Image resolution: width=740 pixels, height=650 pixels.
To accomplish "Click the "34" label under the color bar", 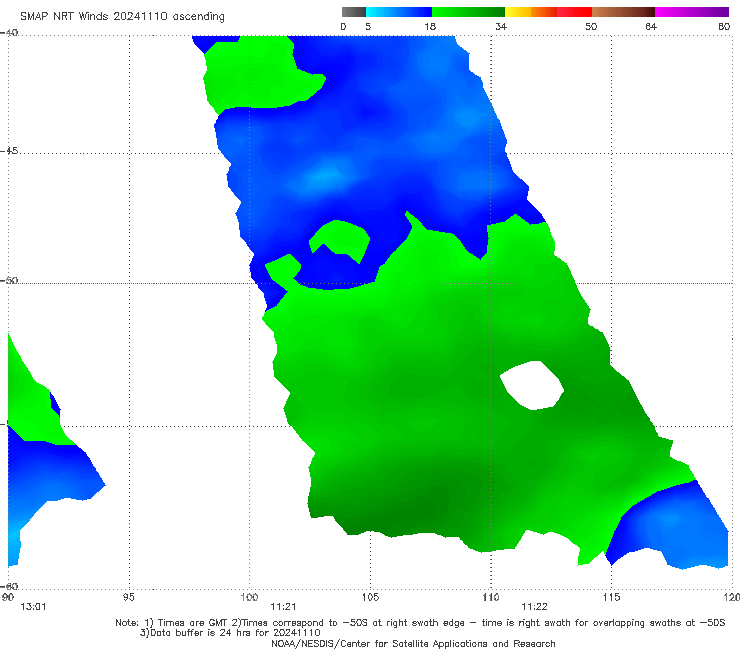I will pyautogui.click(x=501, y=27).
